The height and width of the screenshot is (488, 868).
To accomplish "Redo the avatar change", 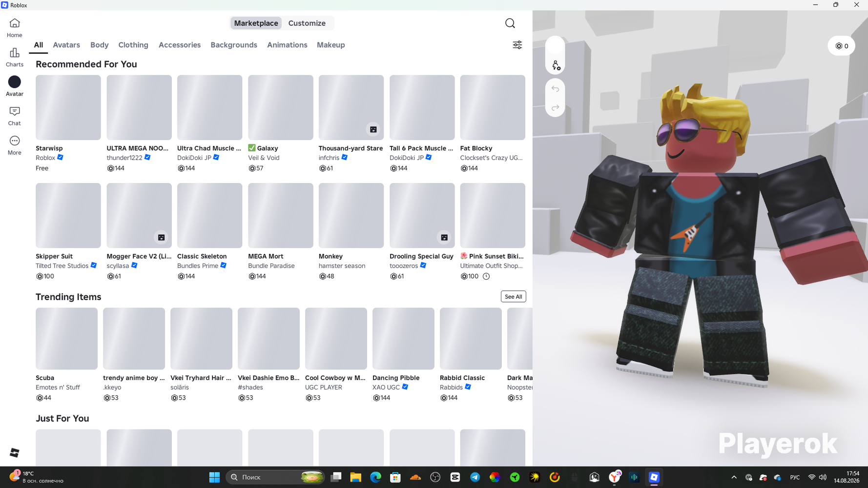I will click(x=556, y=107).
